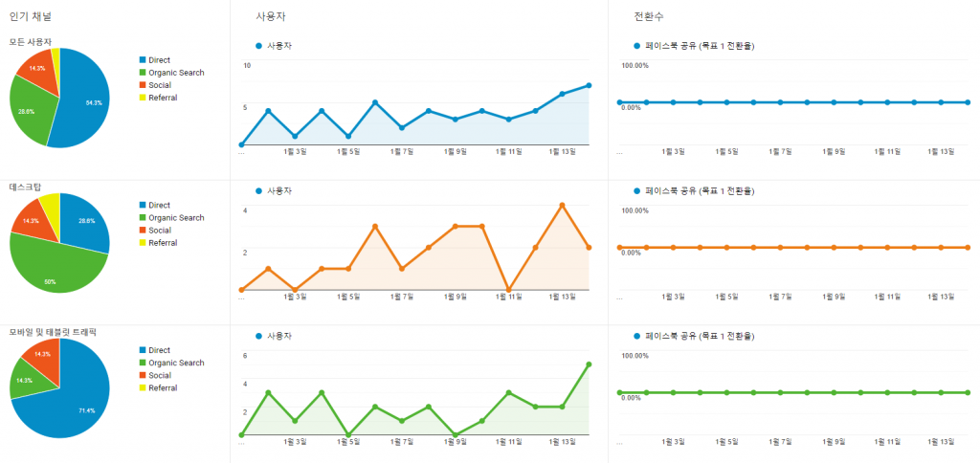Click 페이스북 공유 legend dot in bottom conversion chart
The image size is (980, 463).
[637, 337]
